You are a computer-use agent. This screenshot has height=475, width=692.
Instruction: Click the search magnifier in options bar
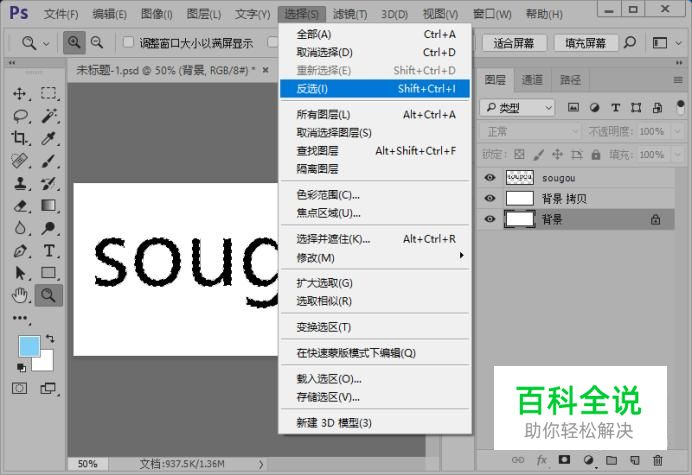pyautogui.click(x=630, y=43)
